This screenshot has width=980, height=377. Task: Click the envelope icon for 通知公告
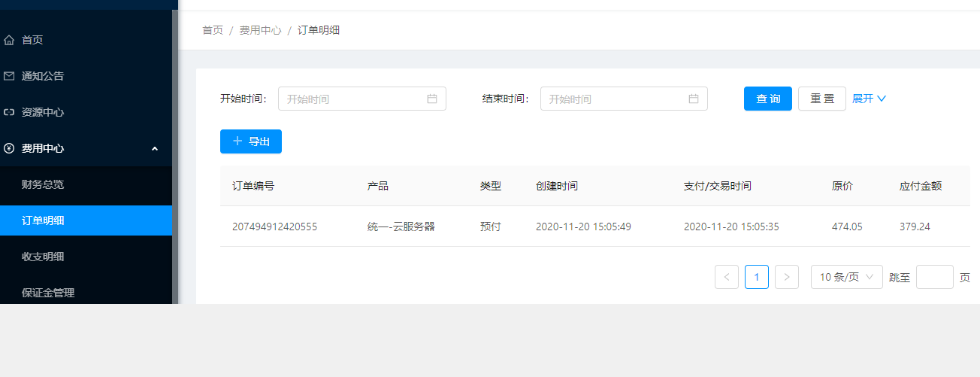coord(9,76)
